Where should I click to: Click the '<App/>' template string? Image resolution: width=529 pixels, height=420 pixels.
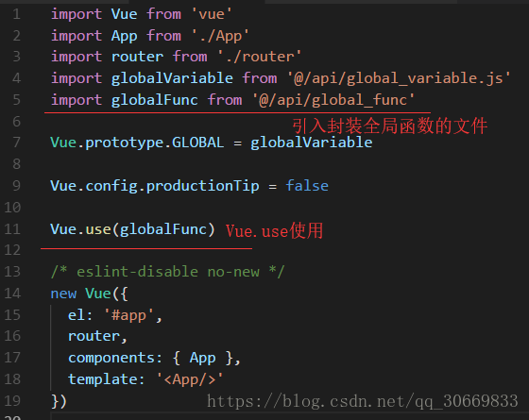tap(190, 379)
